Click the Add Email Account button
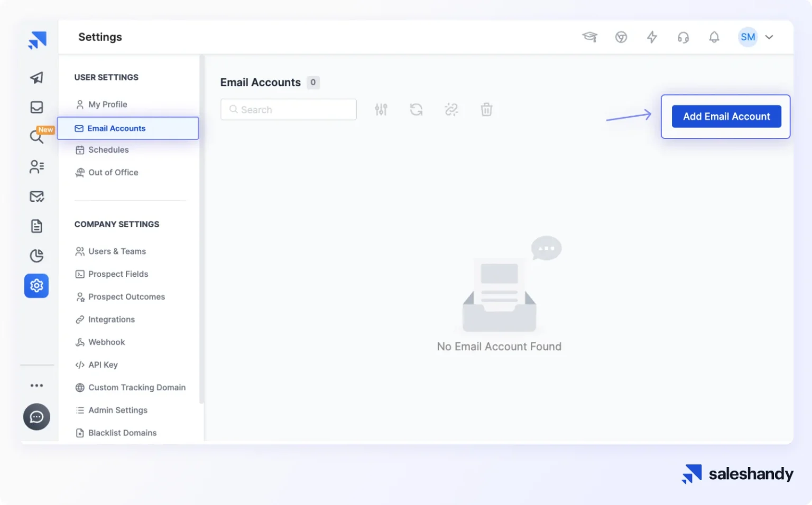The width and height of the screenshot is (812, 505). 726,116
